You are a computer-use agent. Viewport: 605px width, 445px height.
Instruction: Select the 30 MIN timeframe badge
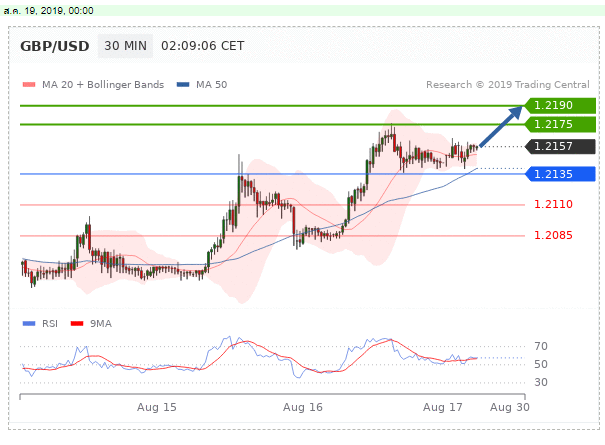(x=125, y=46)
